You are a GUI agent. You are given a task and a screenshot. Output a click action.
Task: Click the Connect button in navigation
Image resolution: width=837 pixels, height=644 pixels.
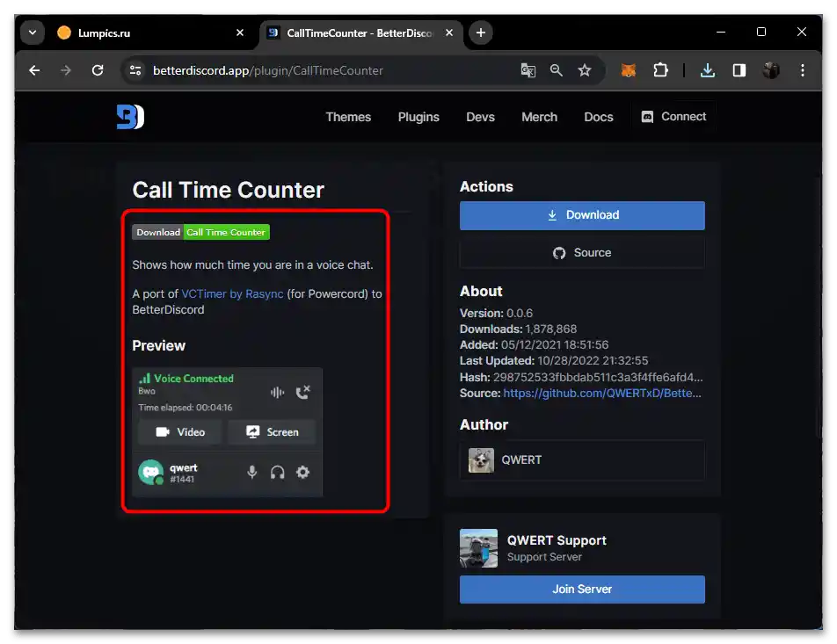pos(673,117)
